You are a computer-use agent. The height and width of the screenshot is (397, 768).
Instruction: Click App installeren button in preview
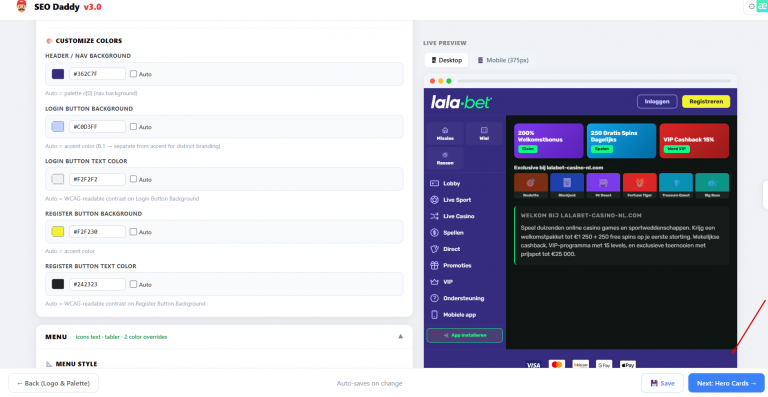point(464,335)
